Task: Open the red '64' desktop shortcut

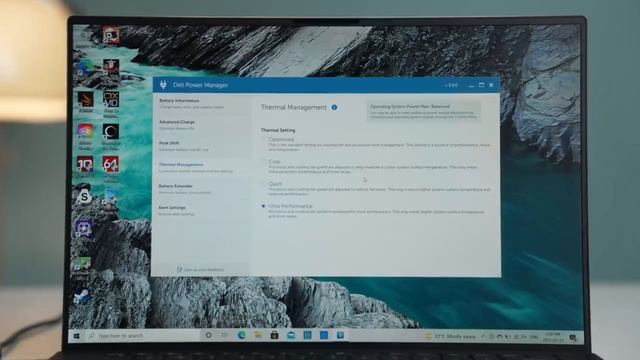Action: [111, 164]
